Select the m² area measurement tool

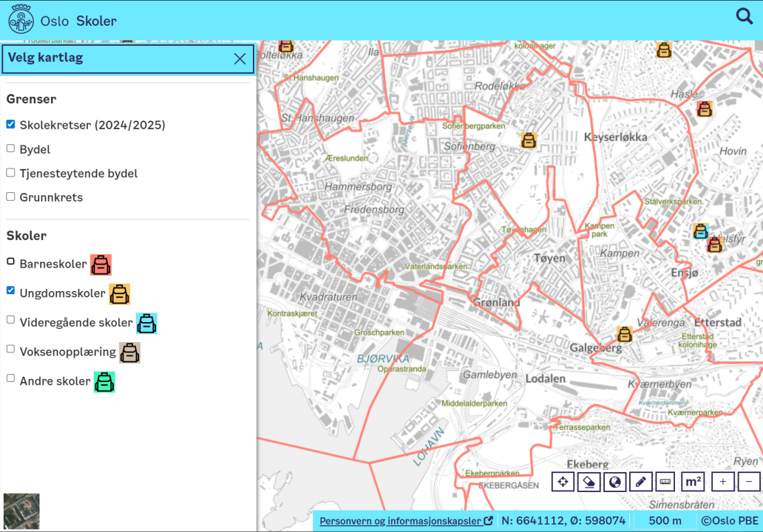[693, 482]
